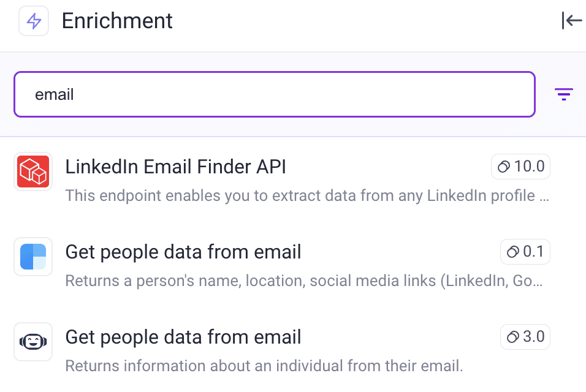Click the email search input field

click(275, 94)
